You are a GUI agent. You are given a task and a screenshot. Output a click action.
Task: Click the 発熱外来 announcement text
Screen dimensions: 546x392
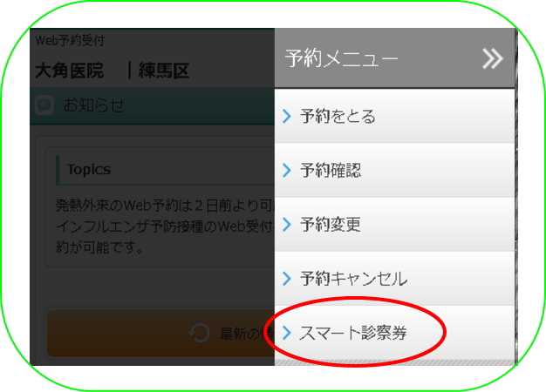[165, 226]
